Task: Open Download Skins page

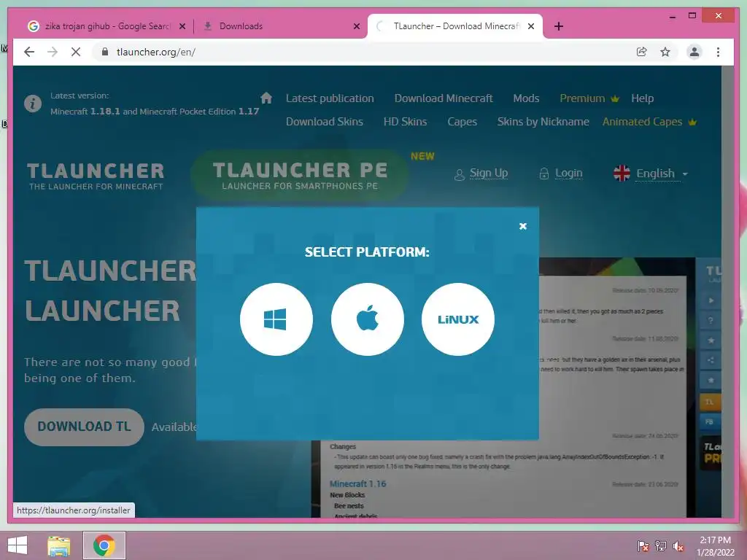Action: click(x=325, y=122)
